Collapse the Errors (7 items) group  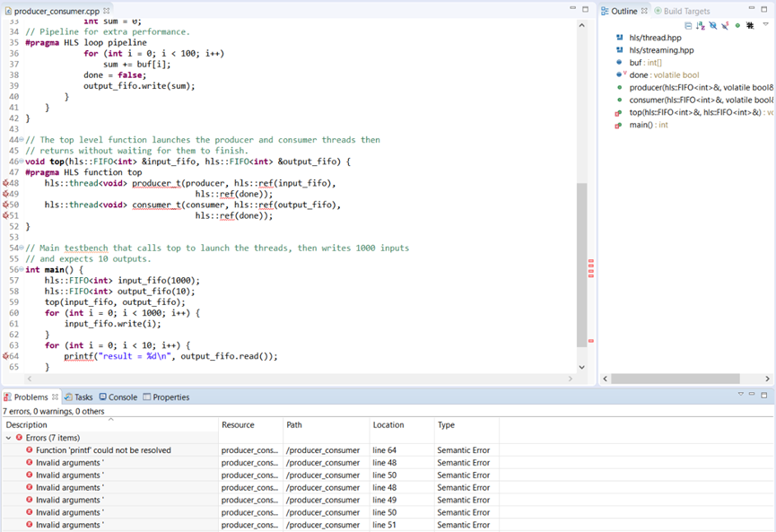click(x=8, y=438)
